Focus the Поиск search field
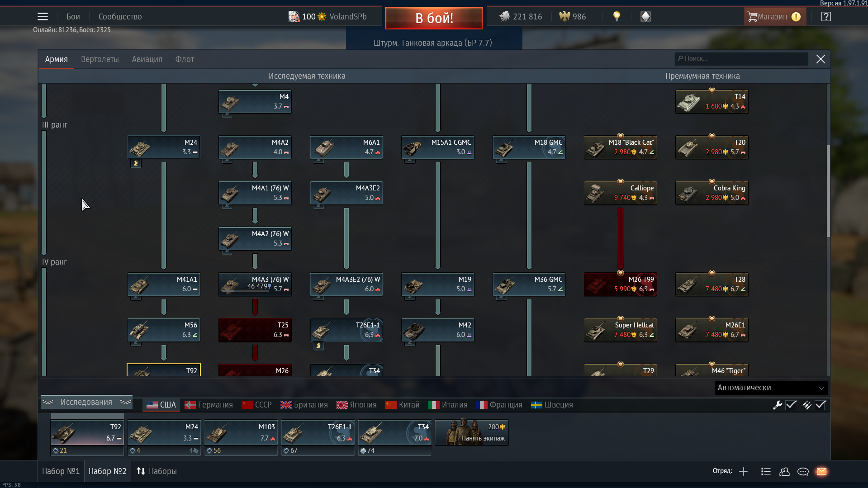The image size is (868, 488). tap(741, 59)
